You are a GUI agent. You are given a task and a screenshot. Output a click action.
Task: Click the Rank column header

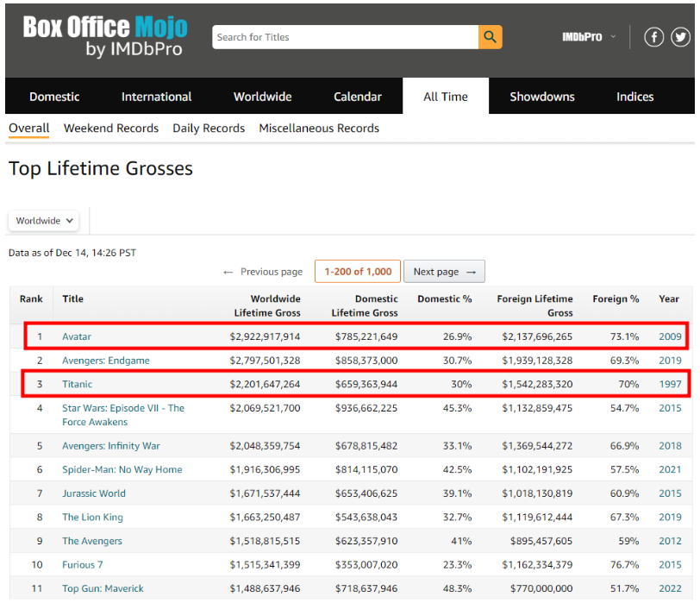point(31,298)
